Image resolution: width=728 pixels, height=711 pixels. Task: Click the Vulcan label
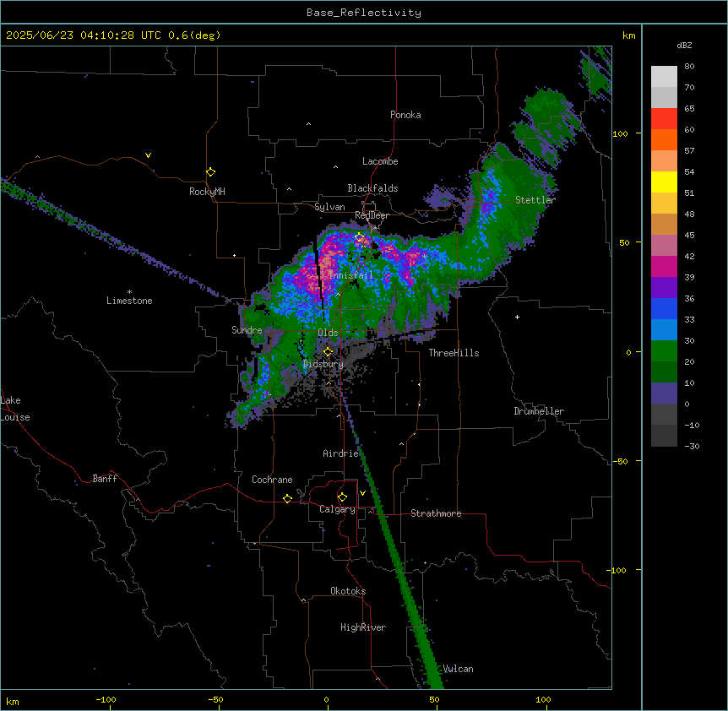[x=459, y=669]
